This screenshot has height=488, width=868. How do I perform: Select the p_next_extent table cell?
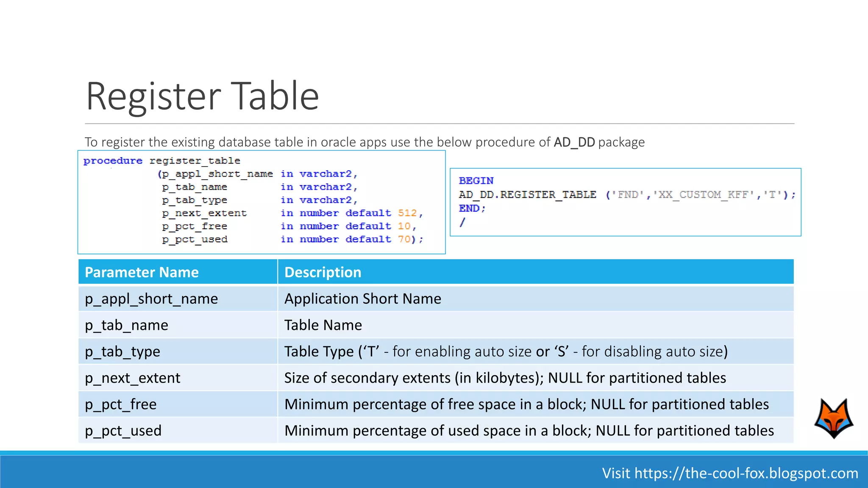coord(133,378)
